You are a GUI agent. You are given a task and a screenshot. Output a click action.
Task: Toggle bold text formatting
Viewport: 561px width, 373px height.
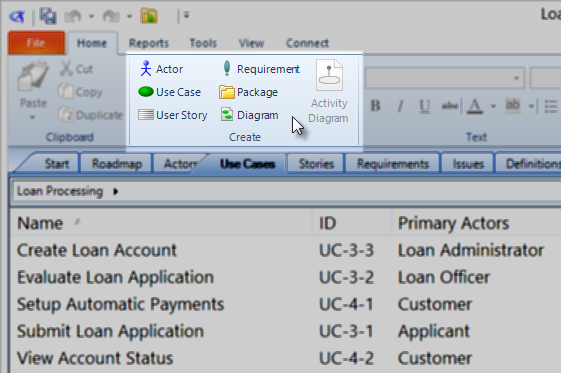pyautogui.click(x=375, y=106)
